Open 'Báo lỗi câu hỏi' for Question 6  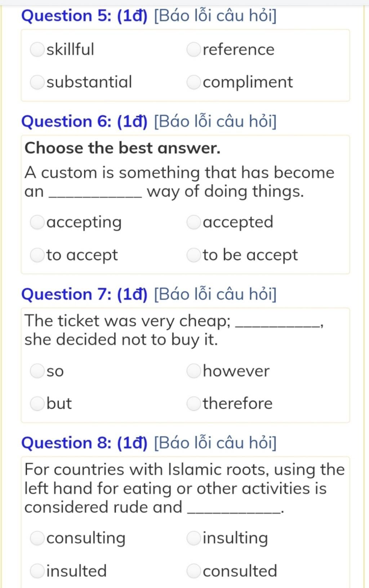click(x=215, y=121)
